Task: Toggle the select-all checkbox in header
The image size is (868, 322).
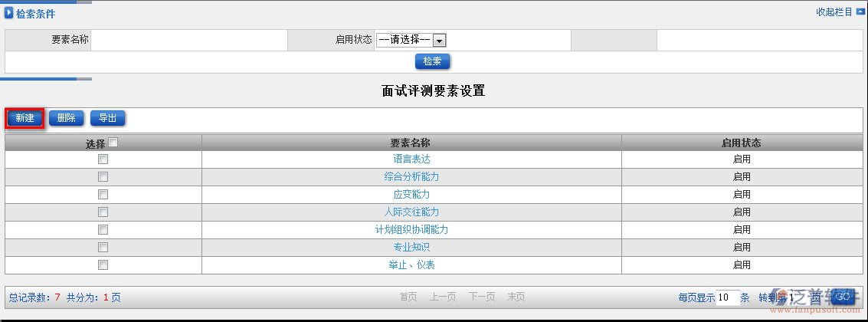Action: 113,143
